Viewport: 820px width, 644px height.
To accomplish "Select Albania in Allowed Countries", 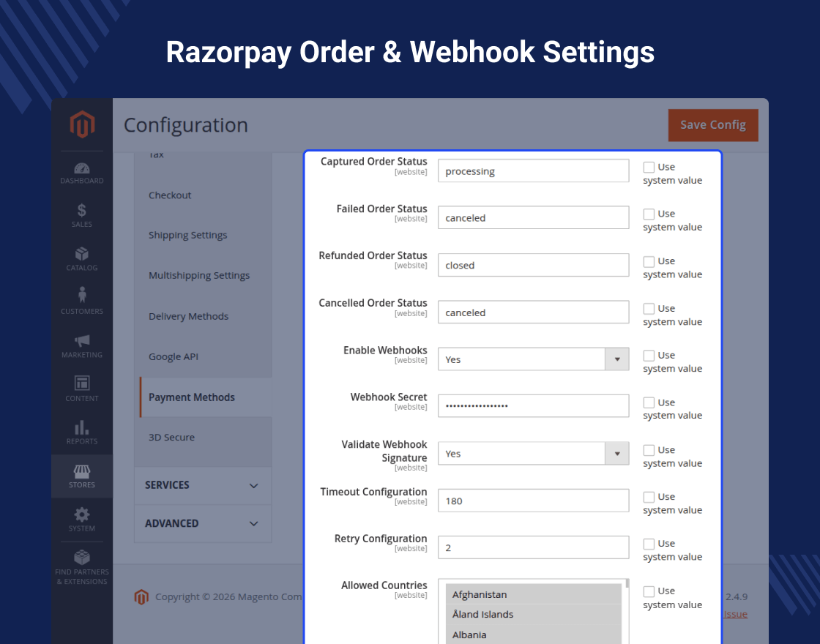I will coord(534,634).
